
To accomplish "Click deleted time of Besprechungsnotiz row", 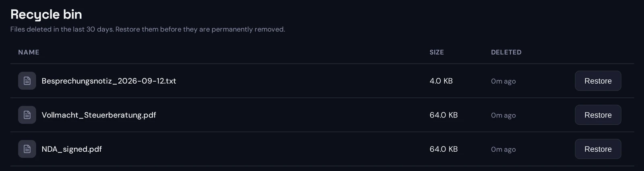I will pyautogui.click(x=503, y=81).
